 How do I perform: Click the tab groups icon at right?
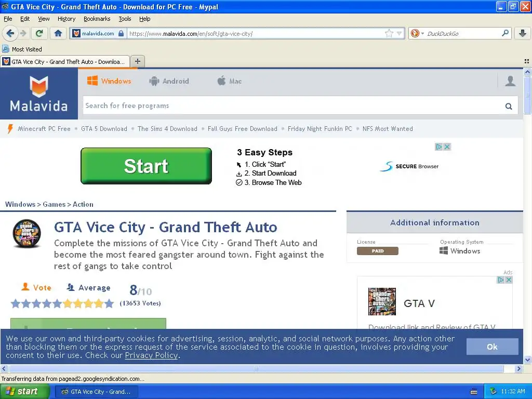(527, 61)
